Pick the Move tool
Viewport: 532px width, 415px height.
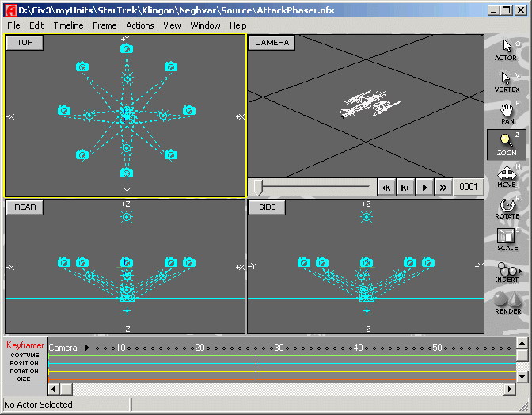coord(506,177)
